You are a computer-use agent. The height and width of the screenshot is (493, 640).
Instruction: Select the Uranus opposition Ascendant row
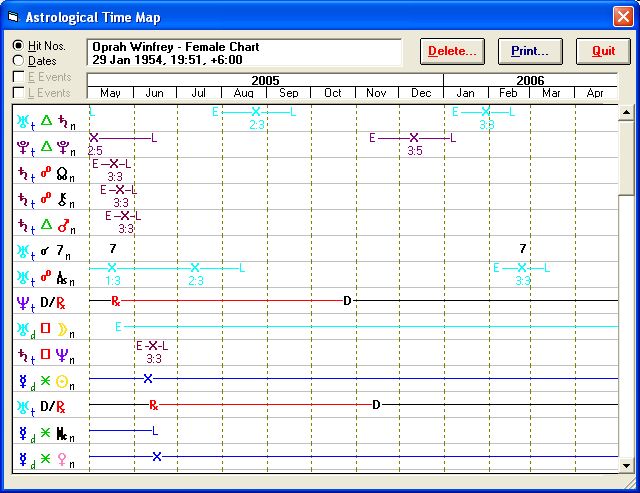[x=45, y=277]
